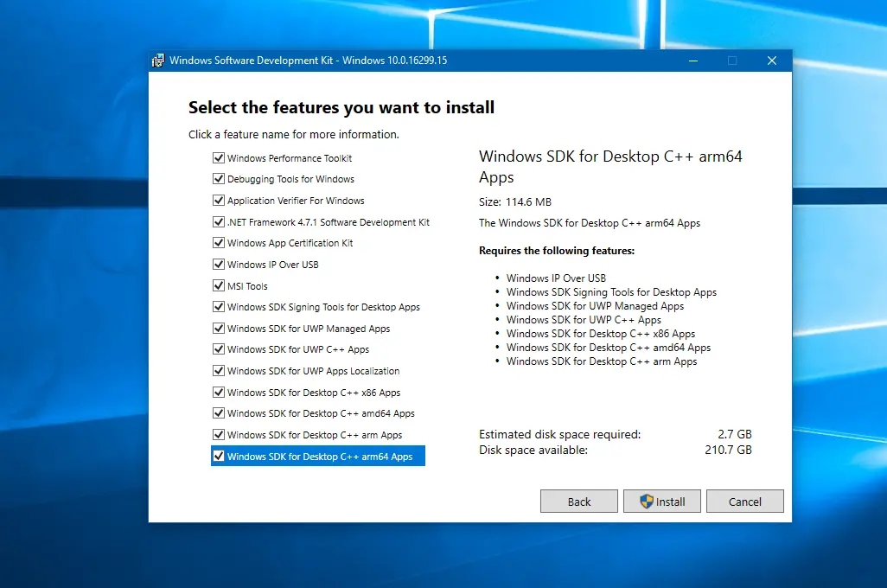Minimize the SDK setup window
The width and height of the screenshot is (887, 588).
(693, 61)
